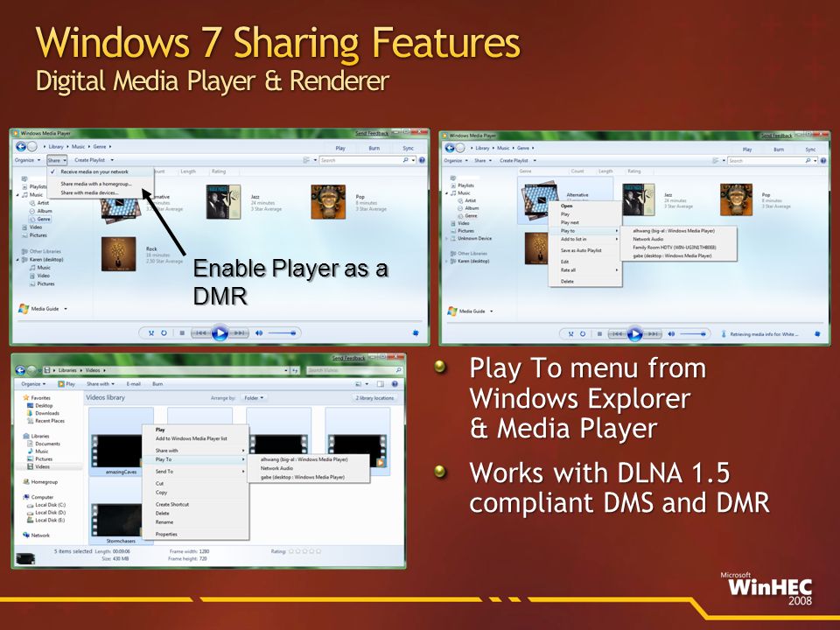The width and height of the screenshot is (840, 630).
Task: Choose 'Play to' in the top-right context menu
Action: click(584, 231)
